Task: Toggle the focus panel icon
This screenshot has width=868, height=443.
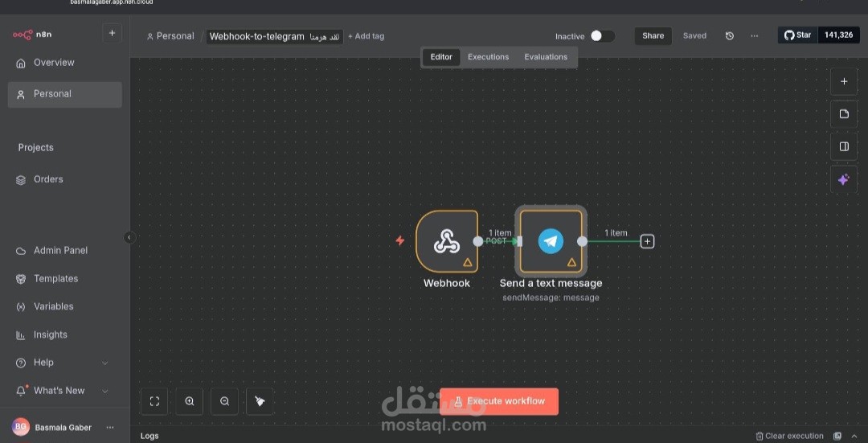Action: [844, 147]
